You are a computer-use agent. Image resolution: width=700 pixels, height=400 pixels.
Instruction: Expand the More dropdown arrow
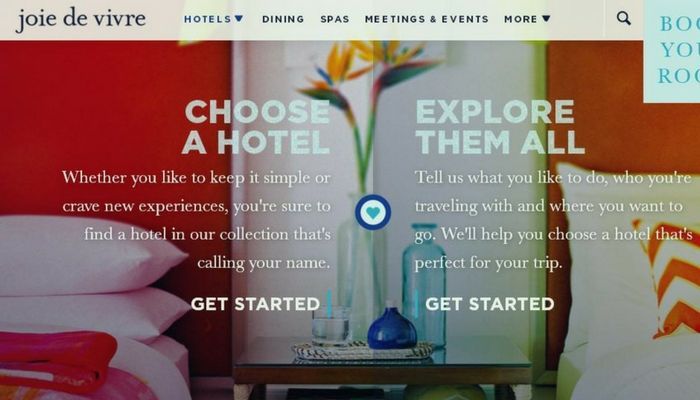point(546,18)
